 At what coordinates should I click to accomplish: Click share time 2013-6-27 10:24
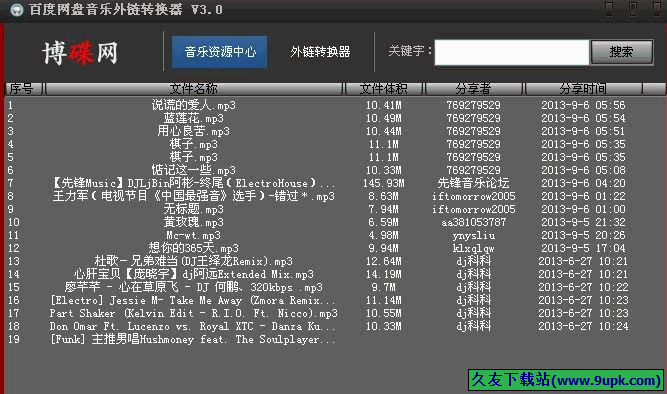pyautogui.click(x=583, y=326)
